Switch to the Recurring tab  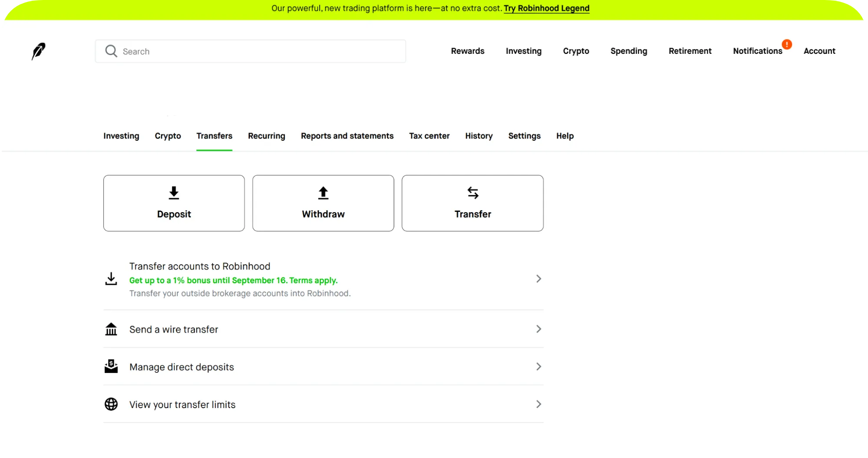pos(266,136)
